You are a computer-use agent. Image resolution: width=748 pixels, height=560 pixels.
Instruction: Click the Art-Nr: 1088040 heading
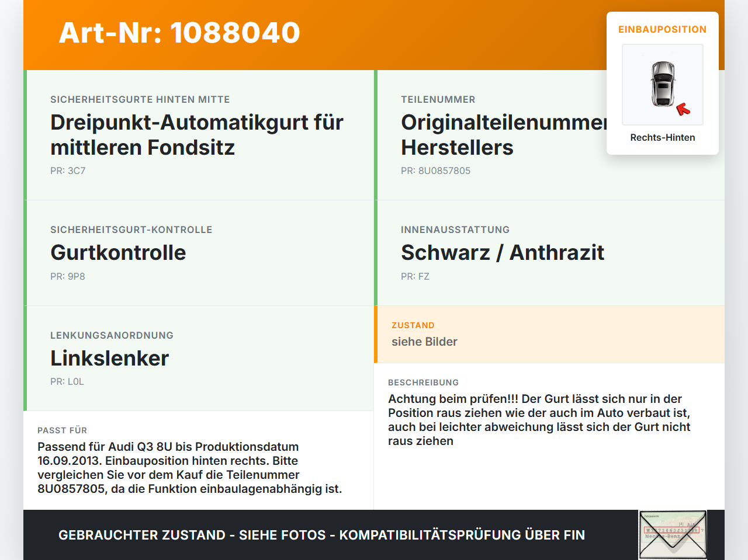coord(179,33)
